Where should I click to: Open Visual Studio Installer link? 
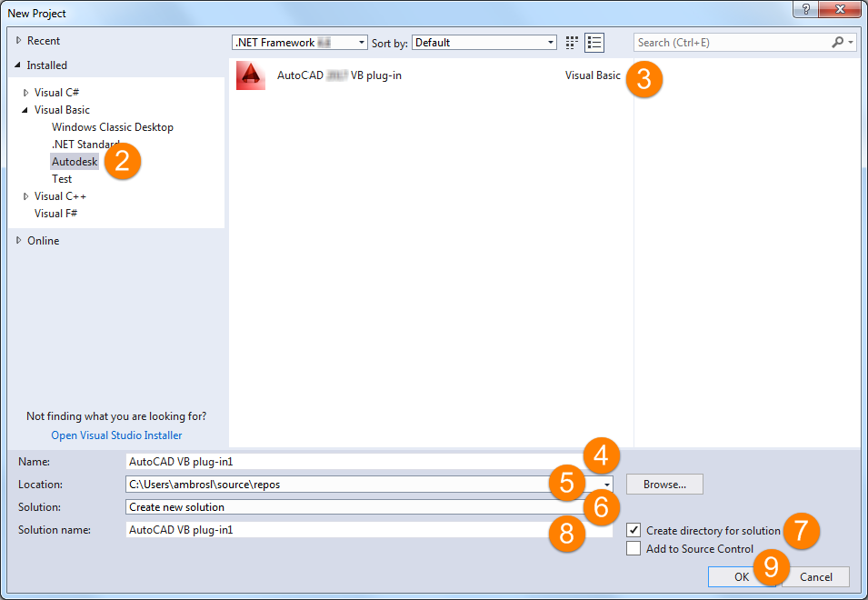pos(117,435)
